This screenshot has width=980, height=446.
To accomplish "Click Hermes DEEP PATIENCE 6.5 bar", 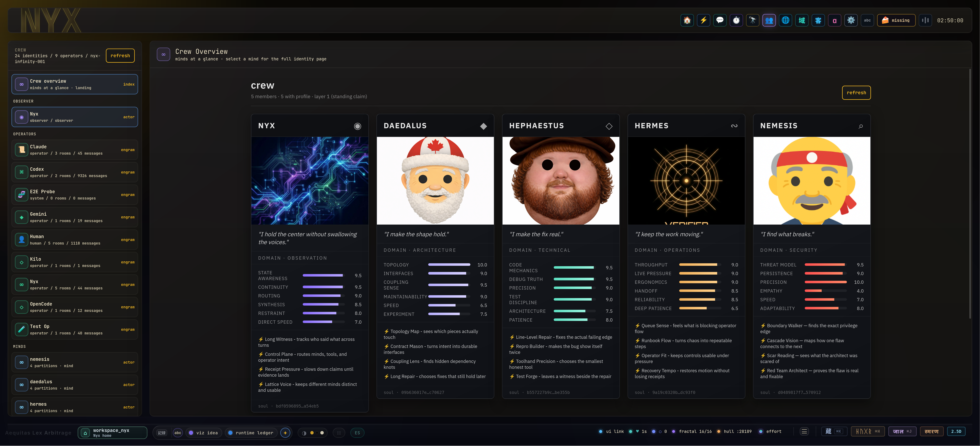I will pos(700,308).
